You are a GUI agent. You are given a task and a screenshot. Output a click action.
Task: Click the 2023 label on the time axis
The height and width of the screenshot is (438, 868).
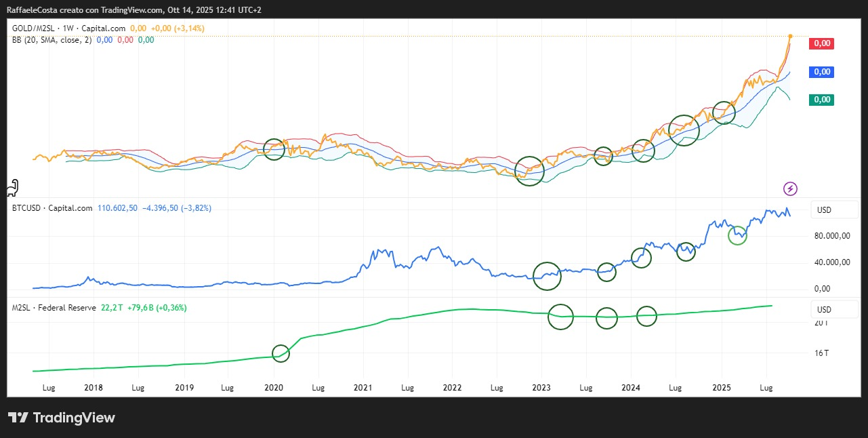[x=541, y=388]
